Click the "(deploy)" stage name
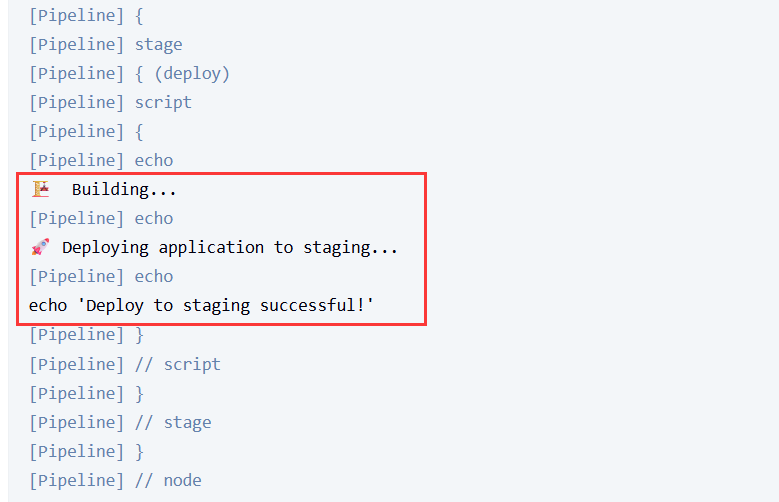The width and height of the screenshot is (779, 502). pos(192,73)
